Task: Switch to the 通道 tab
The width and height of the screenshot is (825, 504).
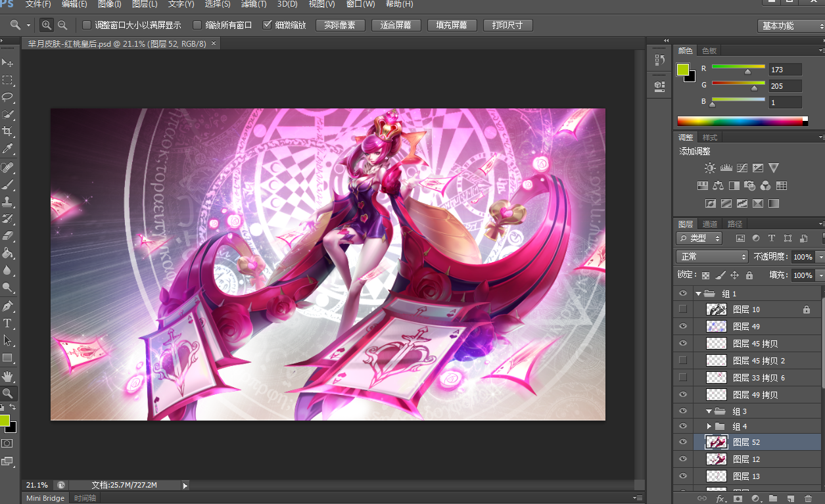Action: (x=709, y=224)
